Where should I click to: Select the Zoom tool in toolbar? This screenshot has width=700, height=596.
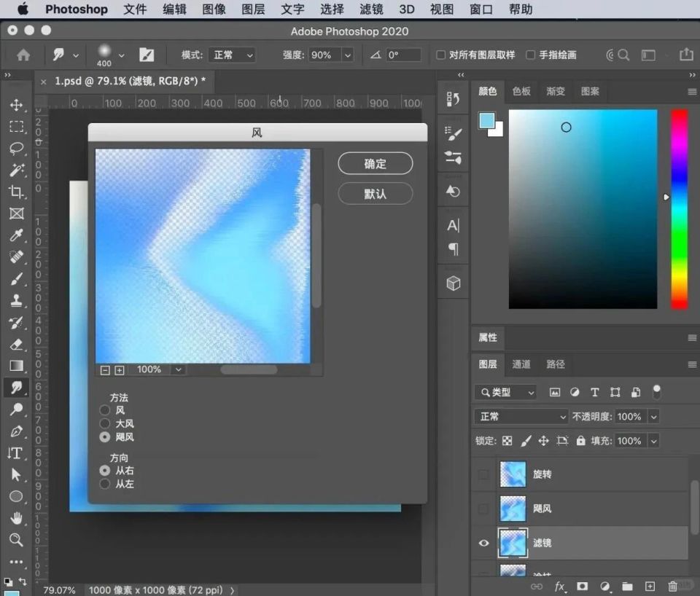16,540
